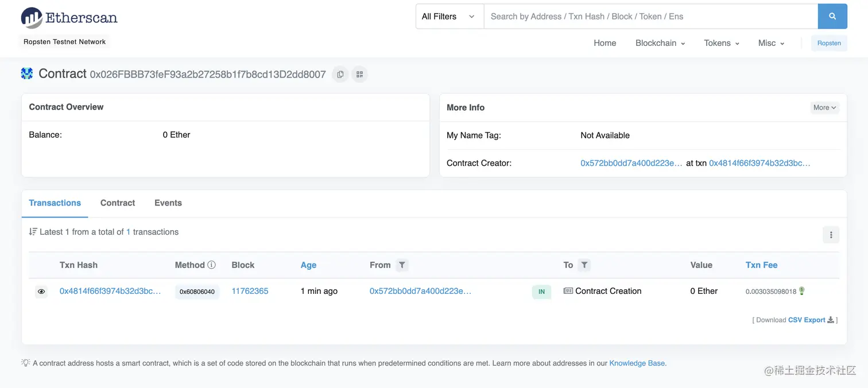Viewport: 868px width, 388px height.
Task: Click the Not Available name tag value
Action: [x=605, y=135]
